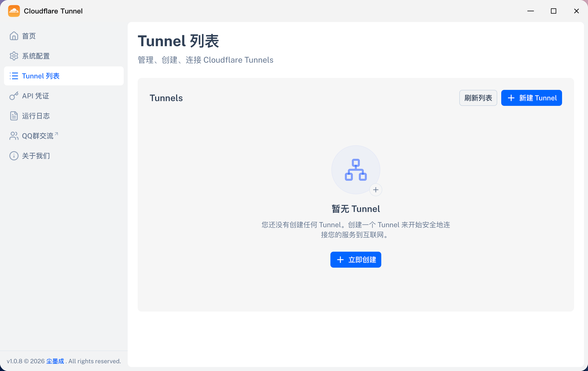Click the 刷新列表 button
The image size is (588, 371).
tap(478, 98)
